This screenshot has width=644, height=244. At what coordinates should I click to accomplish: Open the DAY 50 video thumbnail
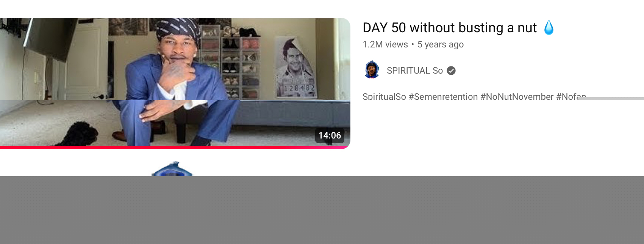(x=175, y=83)
